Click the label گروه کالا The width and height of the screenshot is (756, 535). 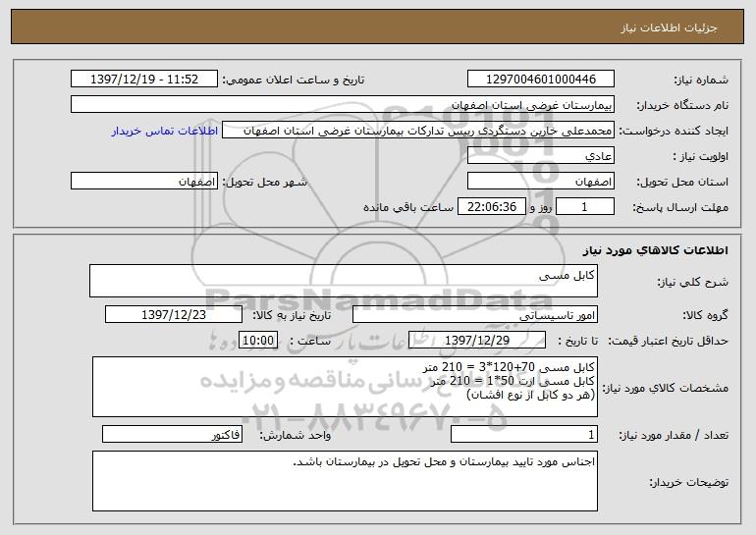point(706,315)
